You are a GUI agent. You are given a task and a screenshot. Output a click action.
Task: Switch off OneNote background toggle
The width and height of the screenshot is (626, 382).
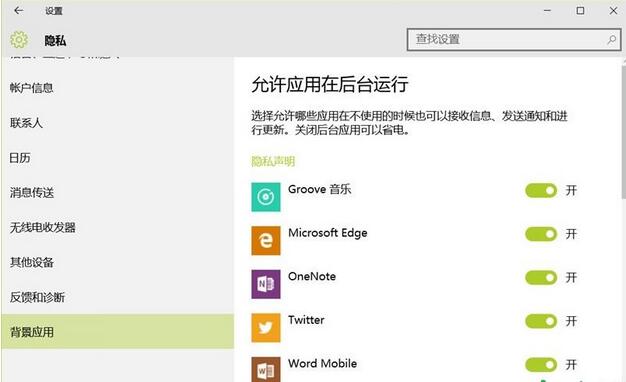541,277
